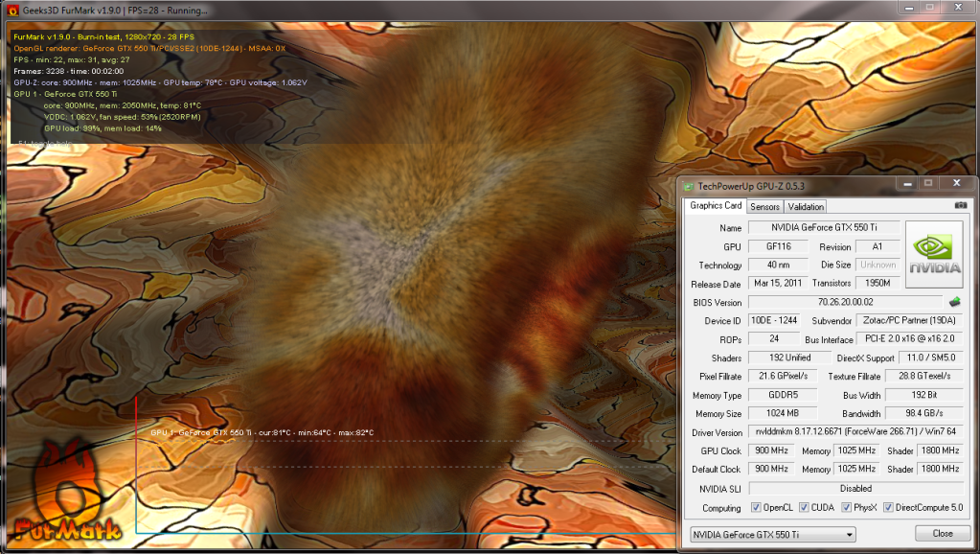
Task: Open the NVIDIA GeForce GTX 550 Ti dropdown
Action: (x=772, y=535)
